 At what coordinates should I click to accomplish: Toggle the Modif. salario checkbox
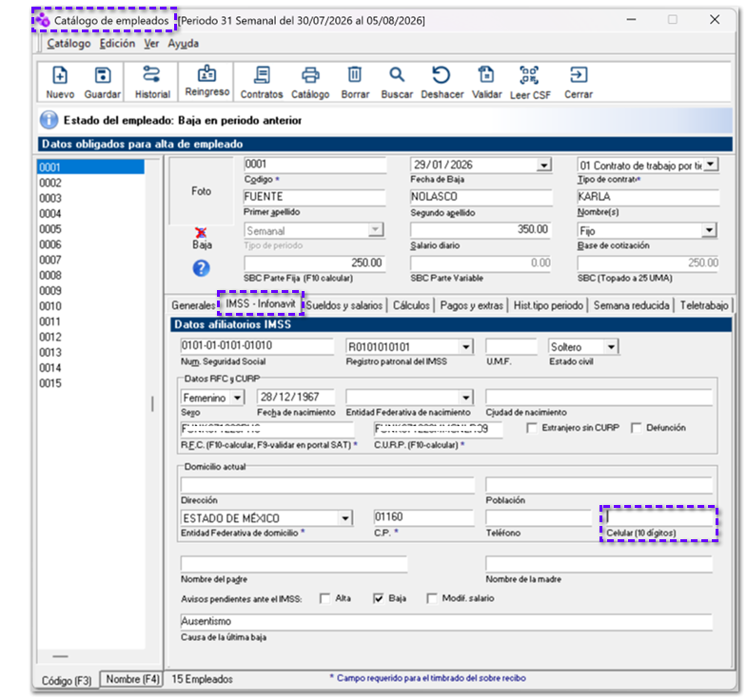[432, 598]
